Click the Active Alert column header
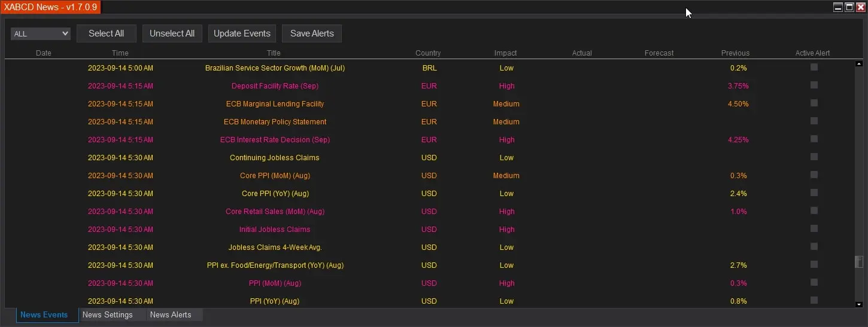Image resolution: width=868 pixels, height=327 pixels. coord(813,53)
